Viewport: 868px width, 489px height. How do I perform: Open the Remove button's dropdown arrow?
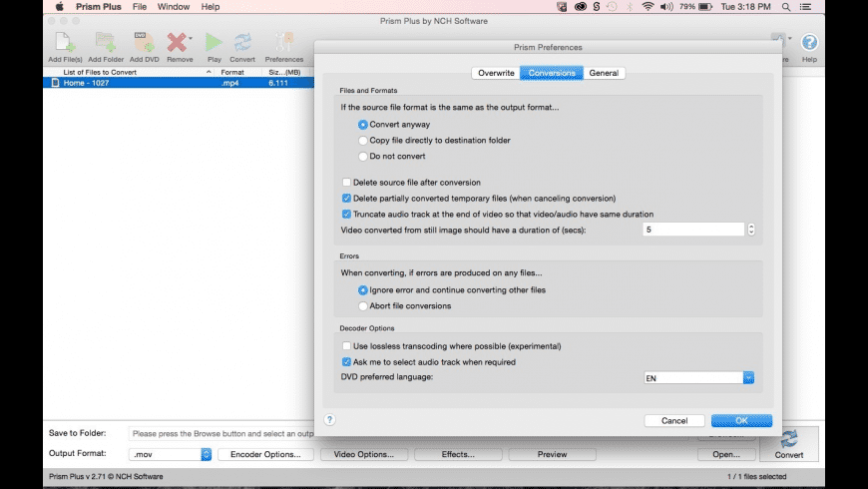[191, 38]
